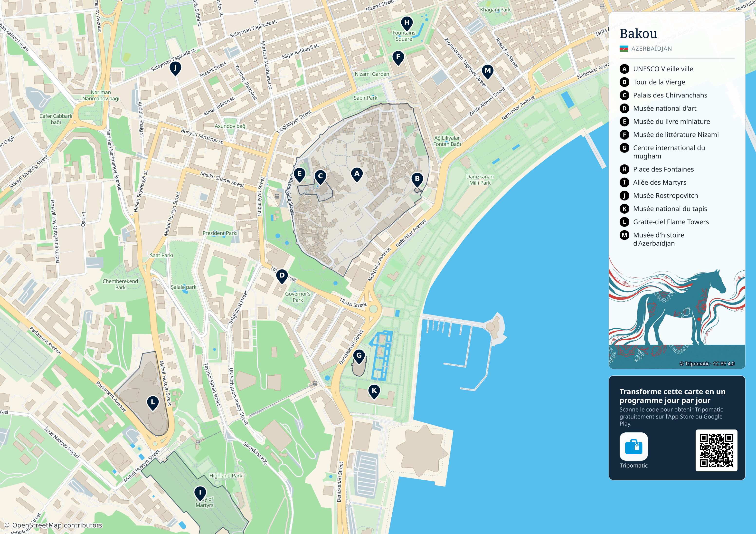Click the Dənizkənarı Milli Park label
The width and height of the screenshot is (756, 534).
[480, 180]
